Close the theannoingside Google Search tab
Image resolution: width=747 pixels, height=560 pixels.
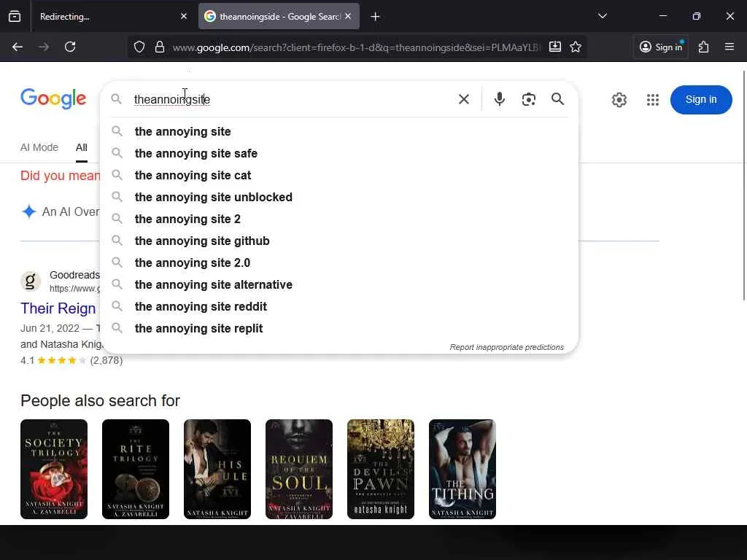click(348, 16)
